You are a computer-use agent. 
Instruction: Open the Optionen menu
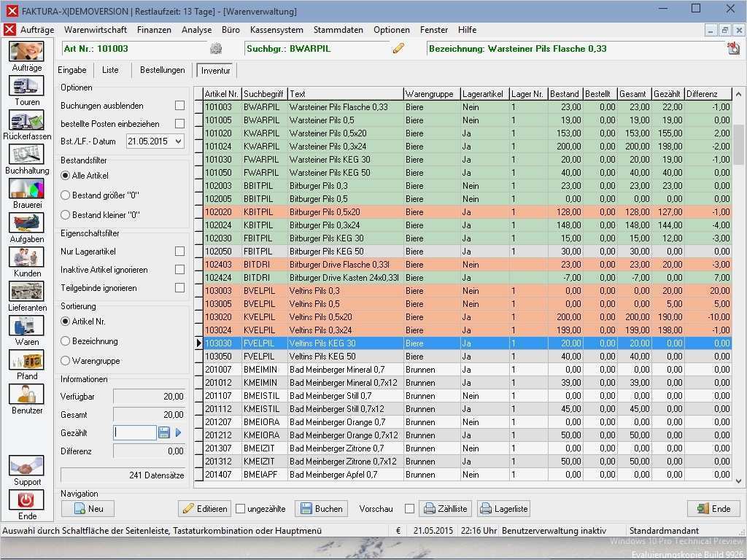392,30
